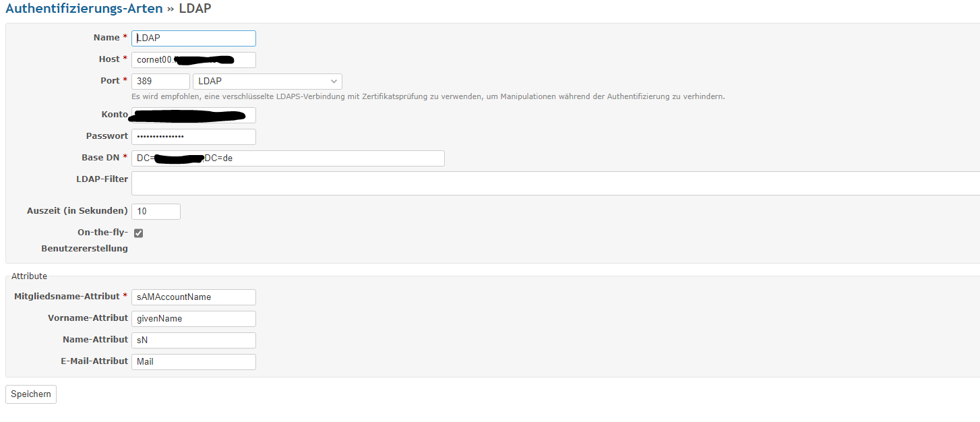Viewport: 980px width, 422px height.
Task: Click the Attribute fieldset legend
Action: 29,276
